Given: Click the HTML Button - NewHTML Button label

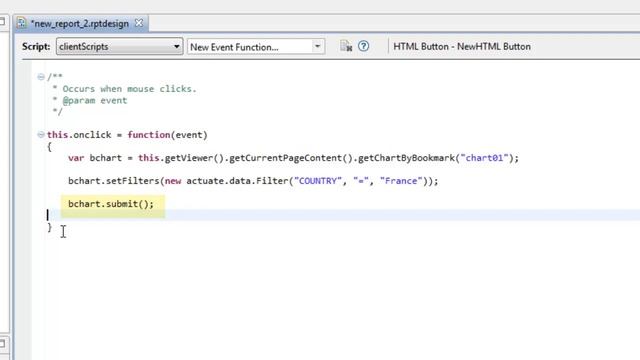Looking at the screenshot, I should (462, 47).
